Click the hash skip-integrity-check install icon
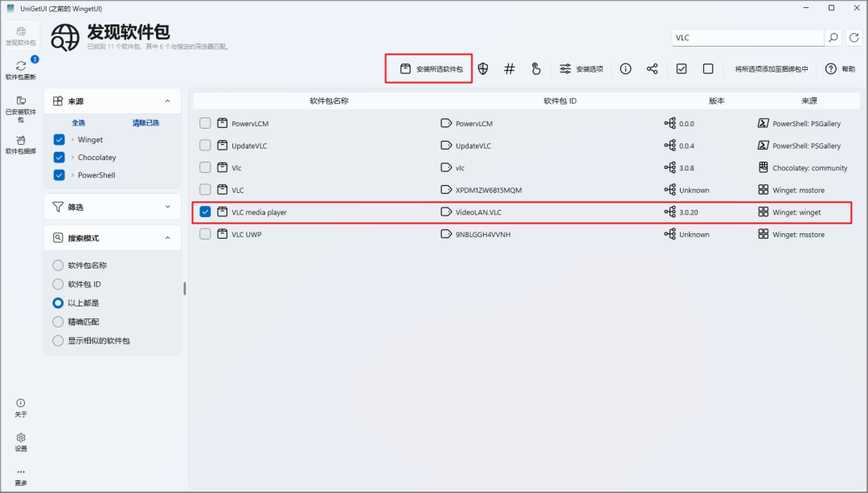 [510, 68]
